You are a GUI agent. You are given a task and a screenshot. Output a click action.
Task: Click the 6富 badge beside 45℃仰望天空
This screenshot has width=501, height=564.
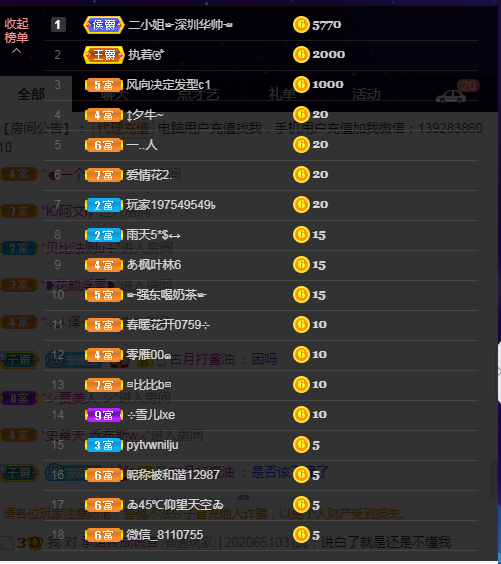104,505
